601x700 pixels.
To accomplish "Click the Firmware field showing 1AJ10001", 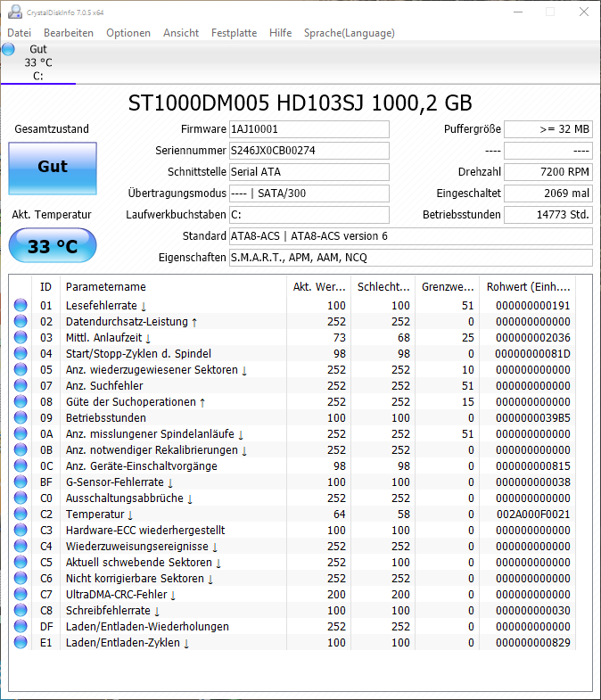I will [309, 129].
